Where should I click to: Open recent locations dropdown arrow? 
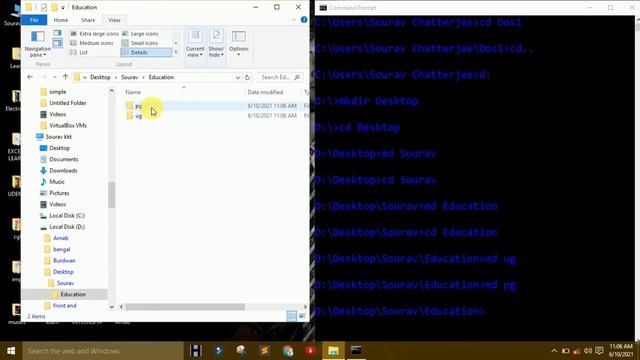[x=55, y=77]
